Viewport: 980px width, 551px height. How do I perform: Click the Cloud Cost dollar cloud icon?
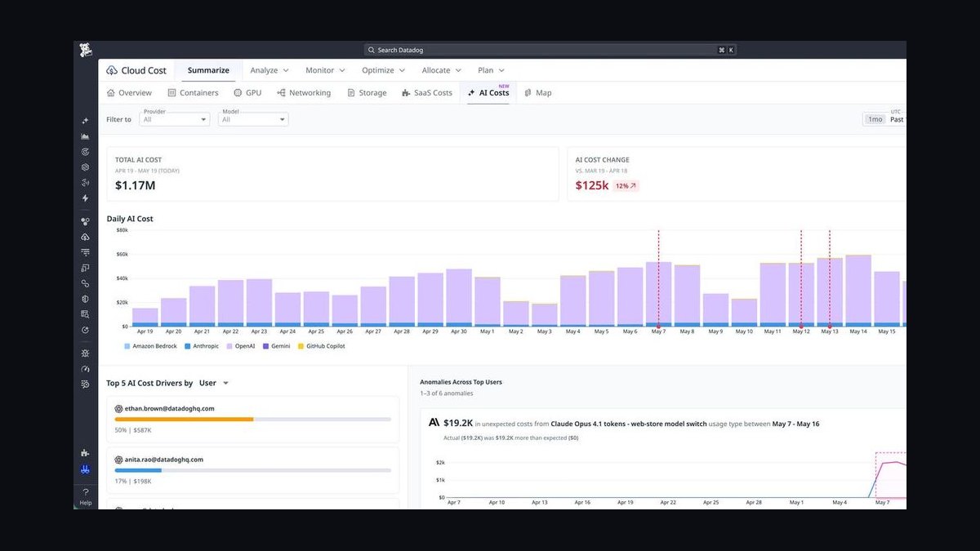coord(112,70)
